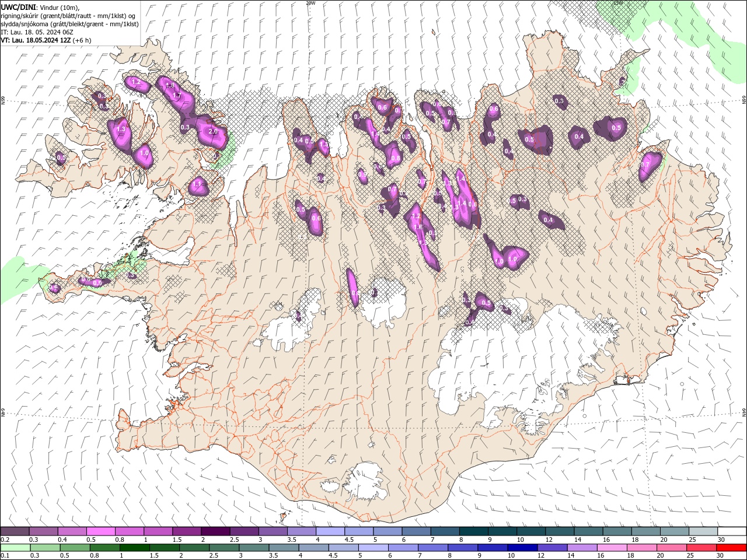Click the 15W longitude label
747x560 pixels.
click(618, 3)
